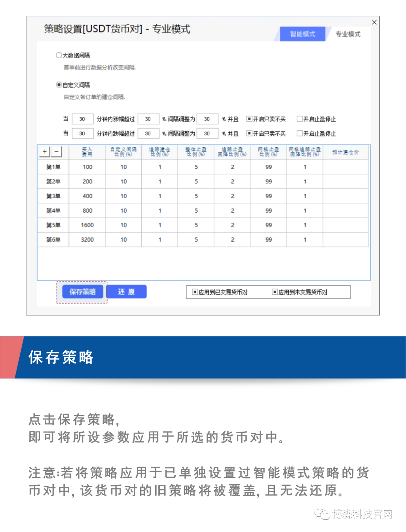This screenshot has height=532, width=406.
Task: Select the 第6单 row header
Action: (x=53, y=239)
